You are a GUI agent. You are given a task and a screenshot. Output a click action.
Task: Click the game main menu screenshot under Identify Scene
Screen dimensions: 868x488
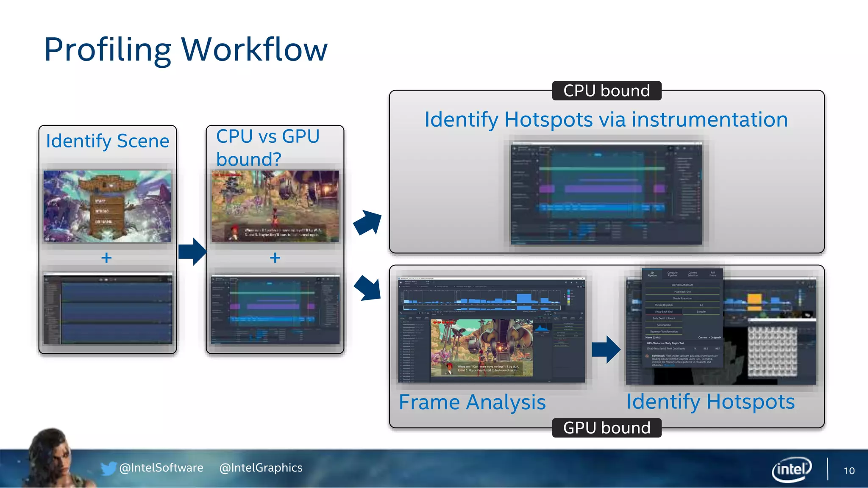tap(107, 206)
